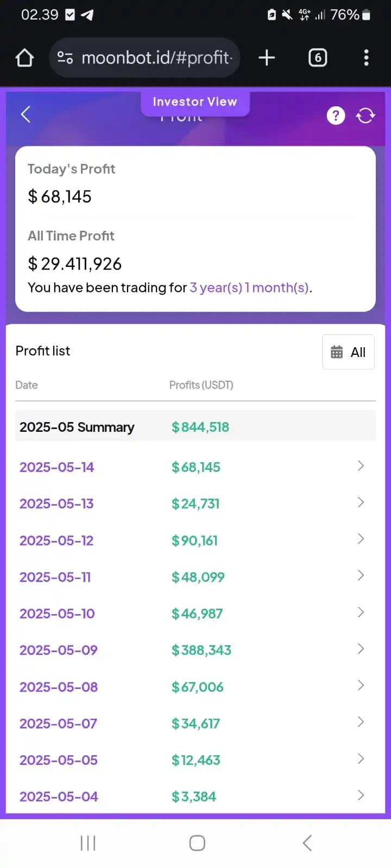Tap the browser home icon
Image resolution: width=391 pixels, height=868 pixels.
[x=24, y=58]
